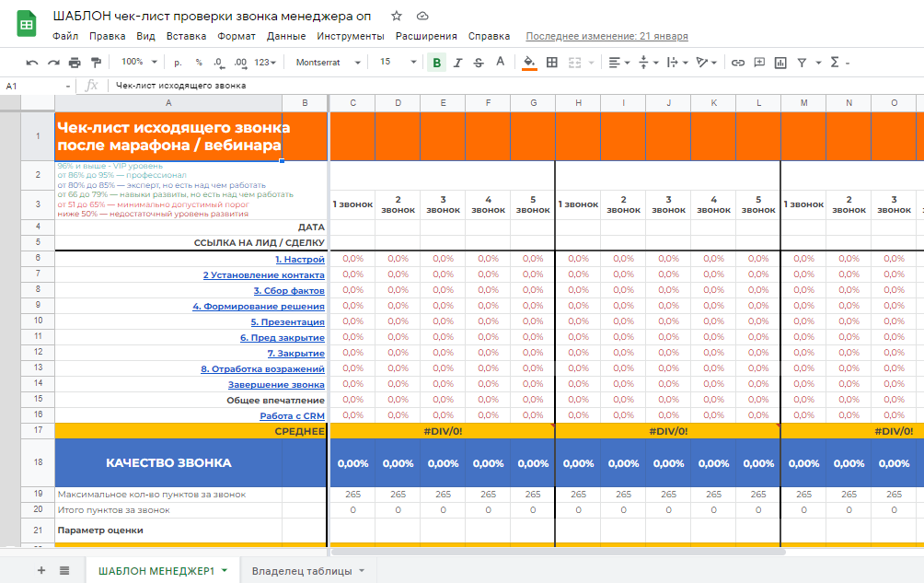The height and width of the screenshot is (583, 924).
Task: Insert link with chain icon
Action: tap(738, 63)
